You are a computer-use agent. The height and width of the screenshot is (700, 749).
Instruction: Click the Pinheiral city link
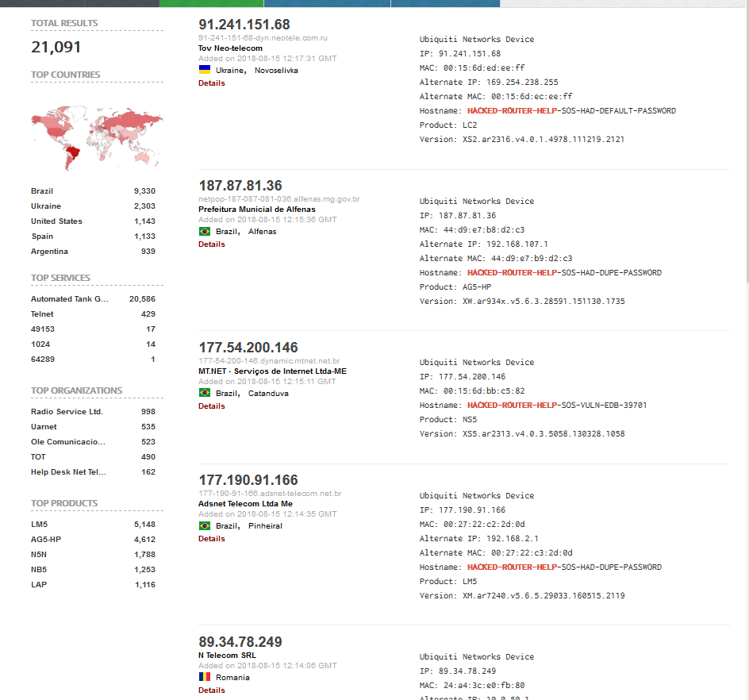pos(265,525)
